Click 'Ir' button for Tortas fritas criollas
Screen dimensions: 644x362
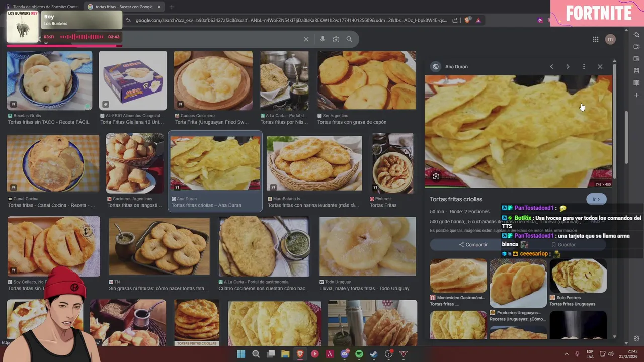click(x=596, y=199)
